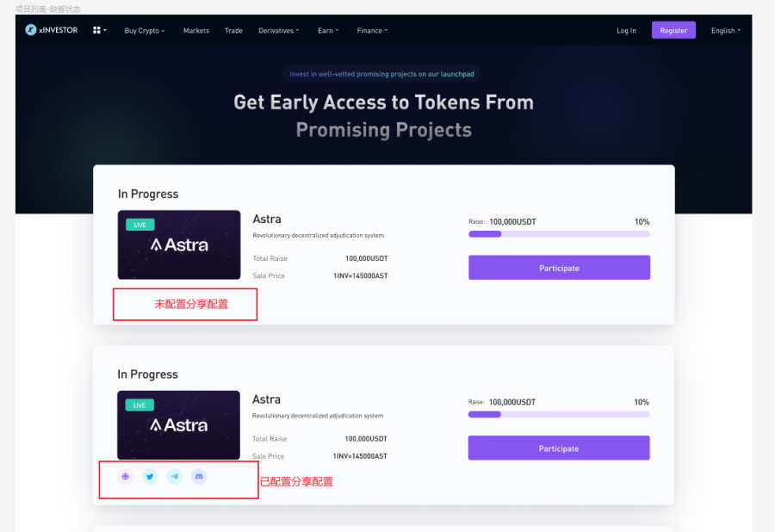Expand the Derivatives dropdown
The width and height of the screenshot is (775, 532).
tap(279, 31)
